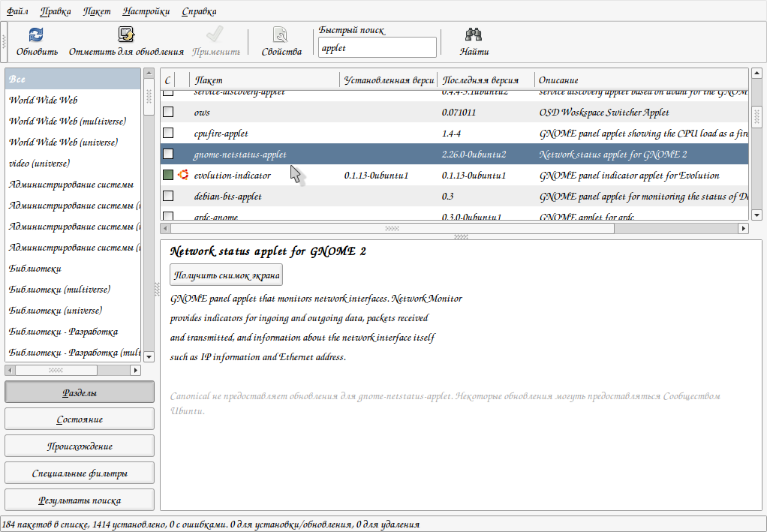This screenshot has height=532, width=767.
Task: Select the Библиотеки (universe) category
Action: [x=73, y=311]
